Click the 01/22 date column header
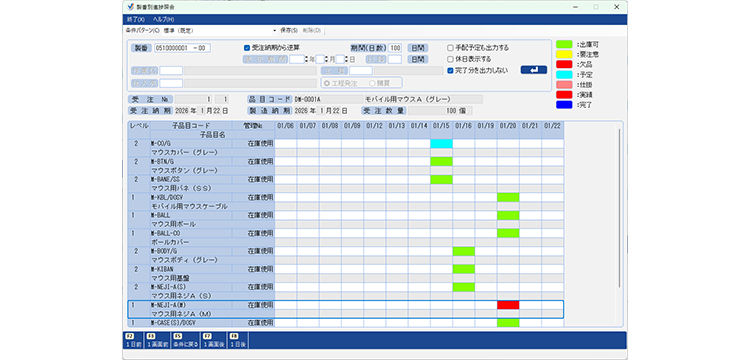 [x=552, y=126]
